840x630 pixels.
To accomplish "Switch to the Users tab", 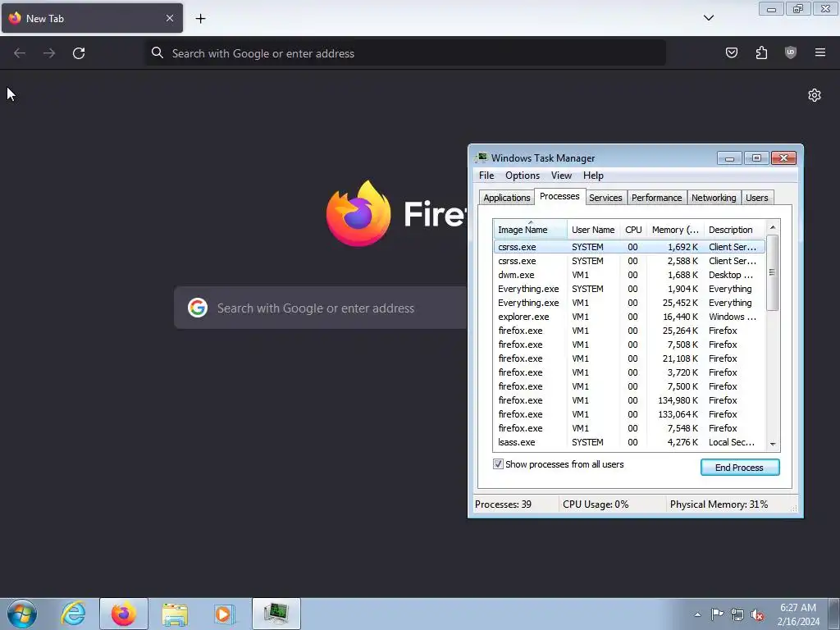I will click(x=756, y=198).
